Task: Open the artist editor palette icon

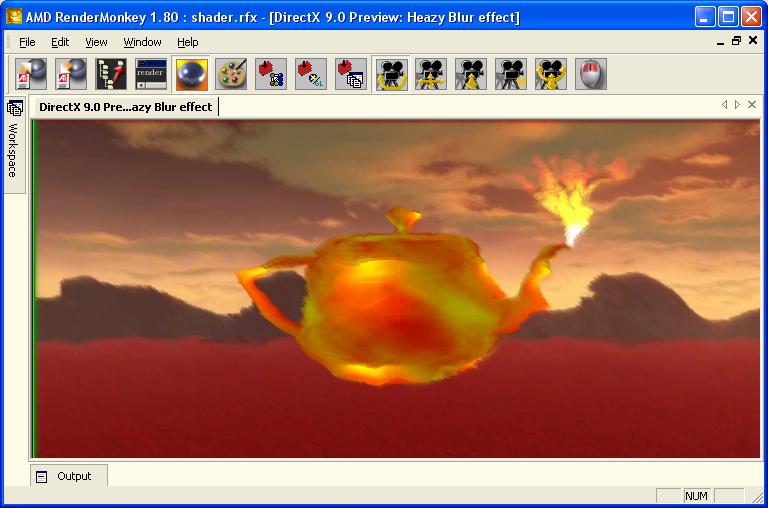Action: [x=231, y=74]
